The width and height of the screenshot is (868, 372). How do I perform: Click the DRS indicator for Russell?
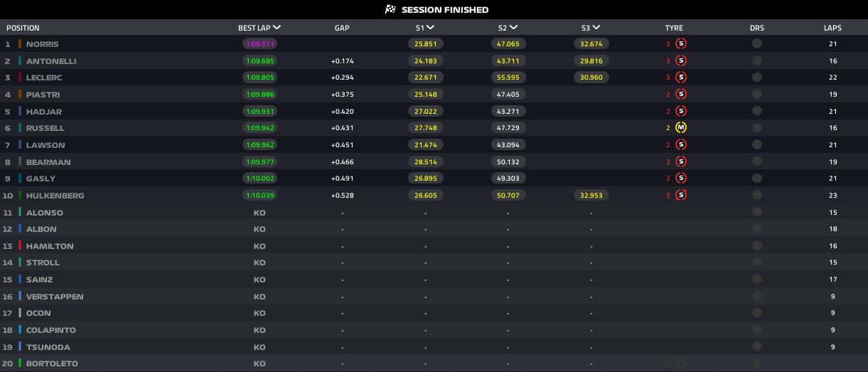point(757,128)
